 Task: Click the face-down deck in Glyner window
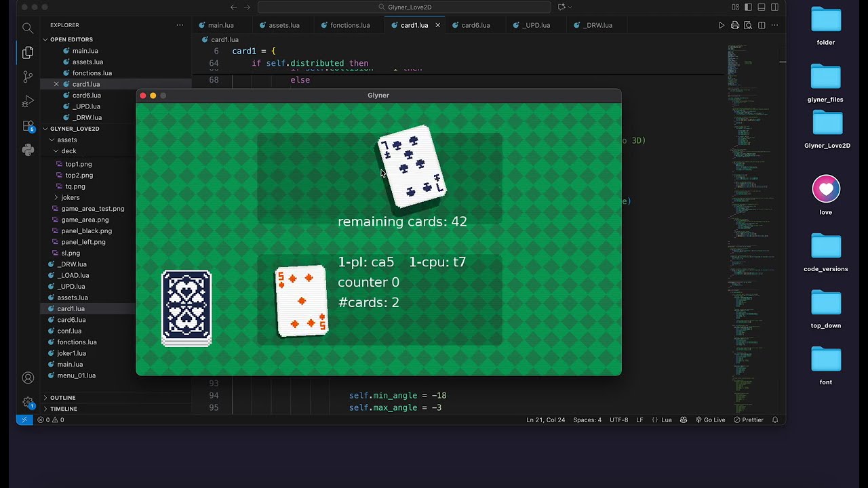click(x=186, y=308)
